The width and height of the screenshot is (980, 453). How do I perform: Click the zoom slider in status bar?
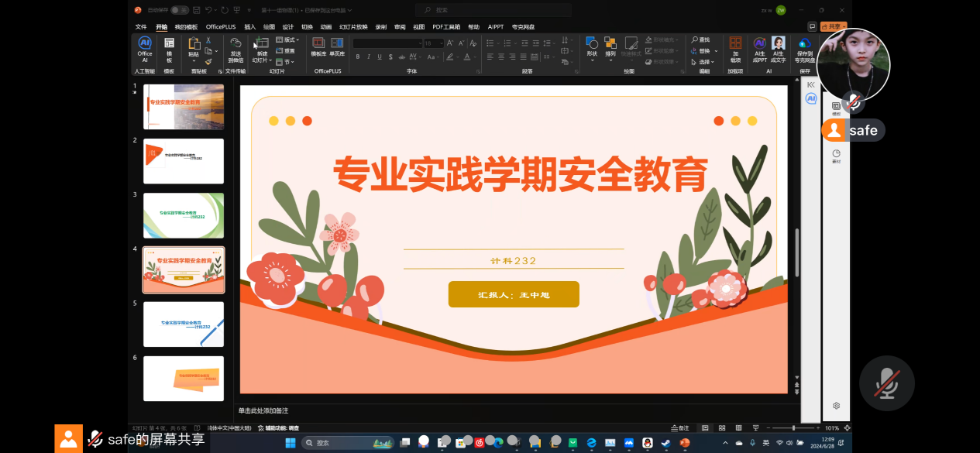coord(793,427)
